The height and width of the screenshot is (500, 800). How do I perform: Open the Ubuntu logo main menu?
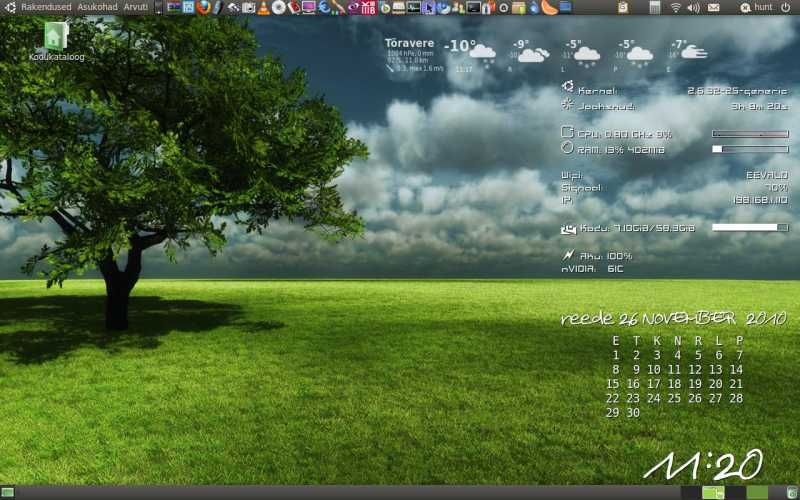tap(10, 7)
